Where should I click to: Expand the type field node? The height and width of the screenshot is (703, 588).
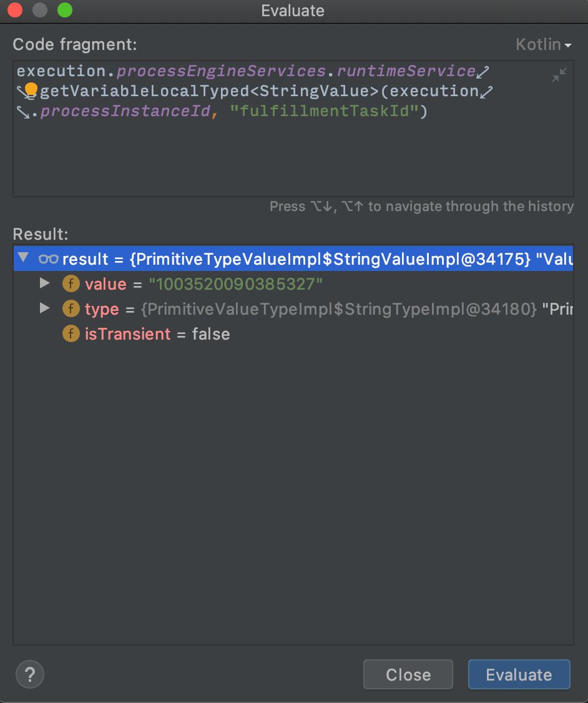[x=44, y=308]
